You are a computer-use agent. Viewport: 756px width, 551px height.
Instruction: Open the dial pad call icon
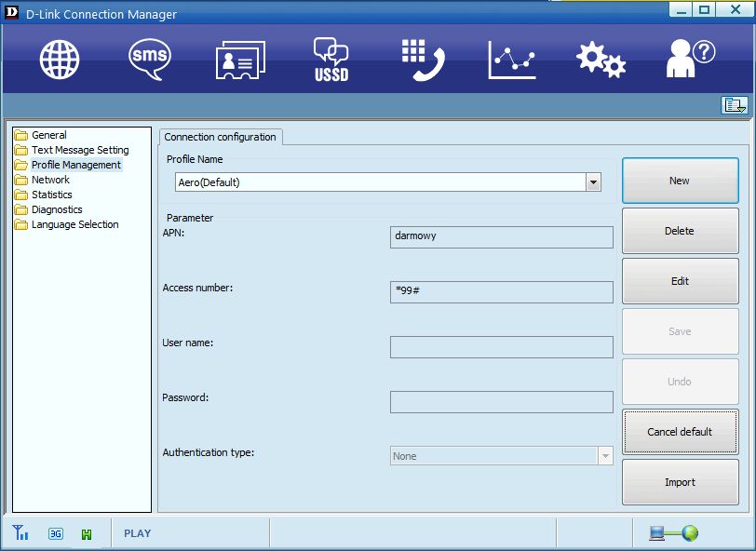pyautogui.click(x=423, y=60)
